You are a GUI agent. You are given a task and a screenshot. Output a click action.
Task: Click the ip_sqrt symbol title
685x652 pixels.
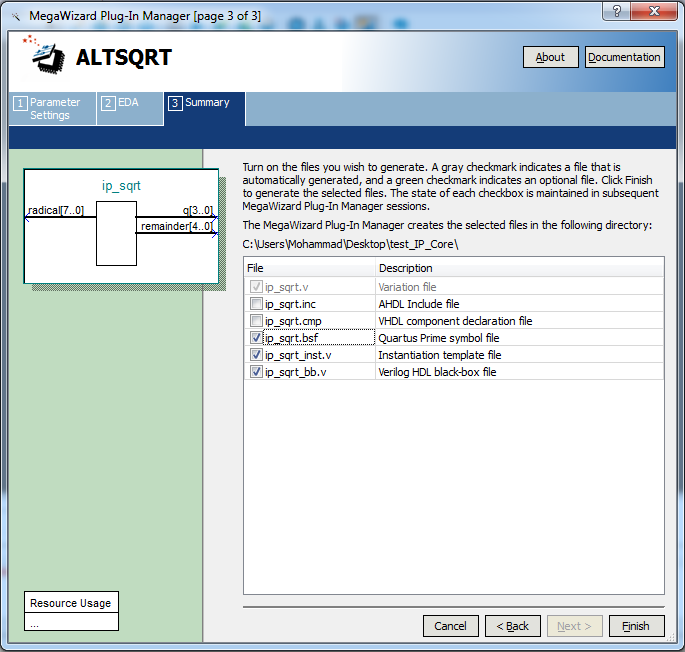point(121,186)
